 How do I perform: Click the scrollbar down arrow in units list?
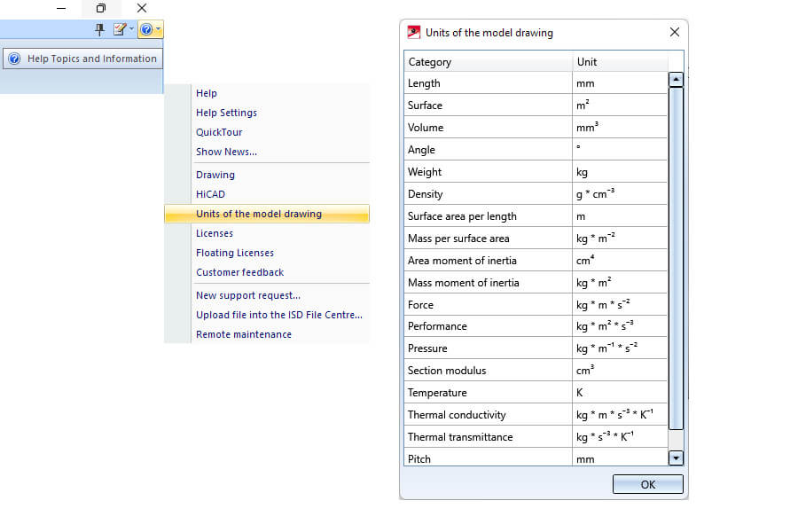(x=676, y=458)
